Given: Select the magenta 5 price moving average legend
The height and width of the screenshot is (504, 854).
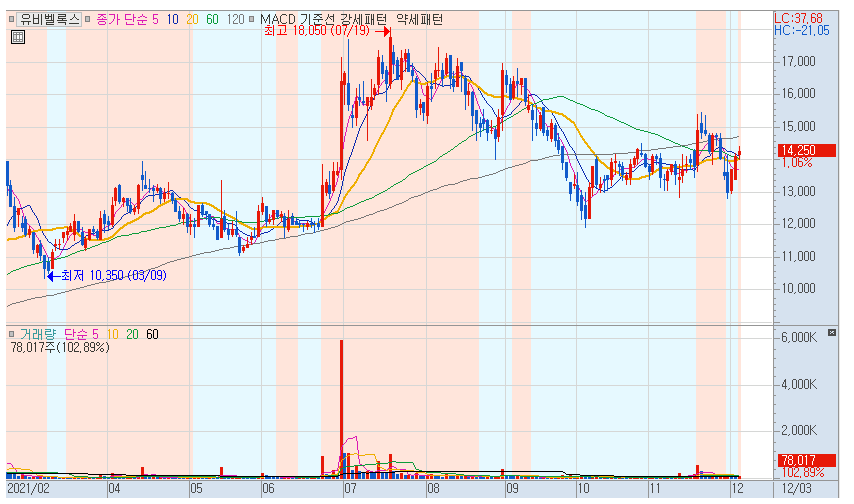Looking at the screenshot, I should pyautogui.click(x=155, y=20).
